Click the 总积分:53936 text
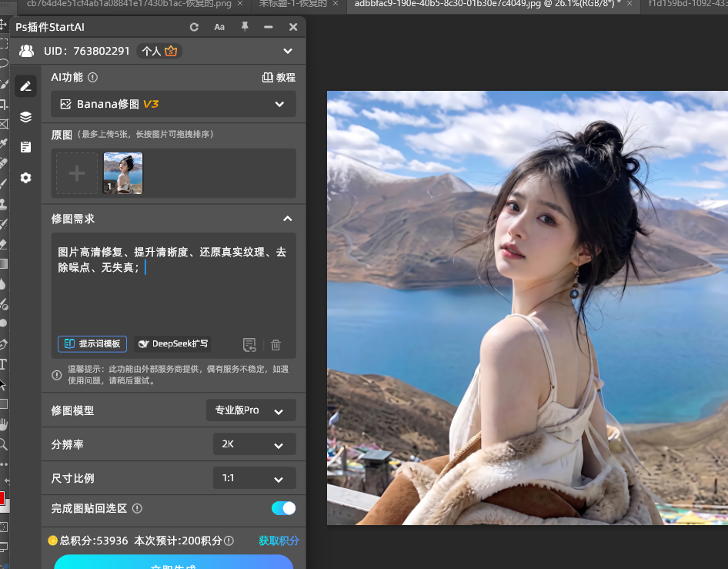The width and height of the screenshot is (728, 569). point(94,541)
